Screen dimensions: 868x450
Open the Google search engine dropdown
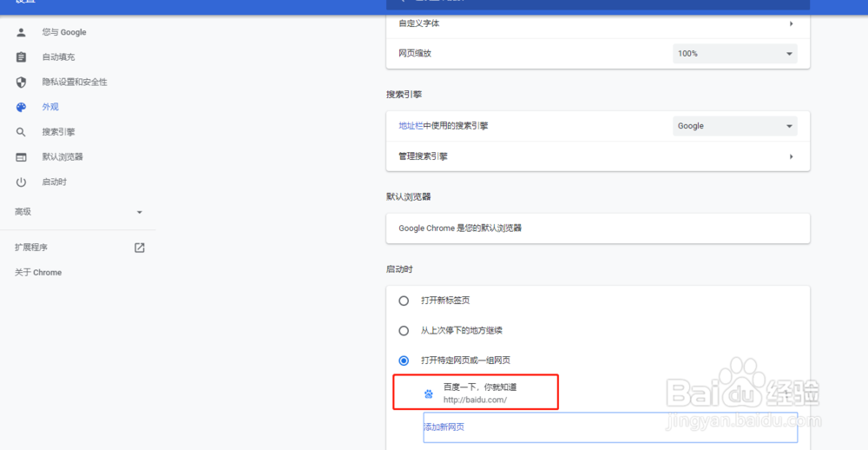pos(735,126)
